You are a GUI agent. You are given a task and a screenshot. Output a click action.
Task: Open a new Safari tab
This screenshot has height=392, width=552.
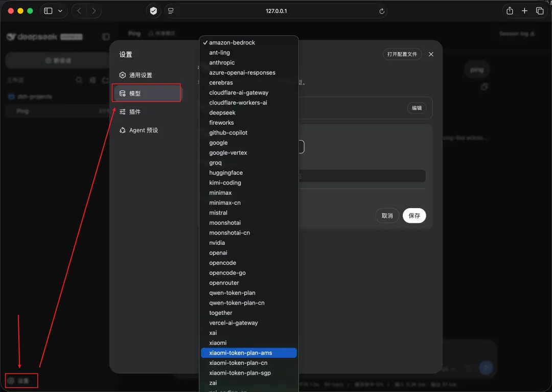point(524,11)
